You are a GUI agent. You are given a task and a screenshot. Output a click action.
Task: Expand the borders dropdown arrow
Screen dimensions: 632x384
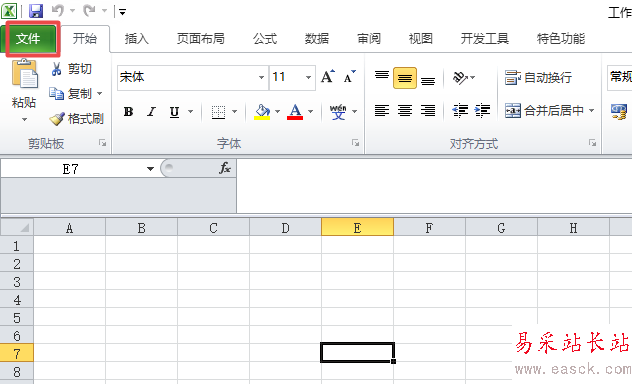click(x=235, y=112)
